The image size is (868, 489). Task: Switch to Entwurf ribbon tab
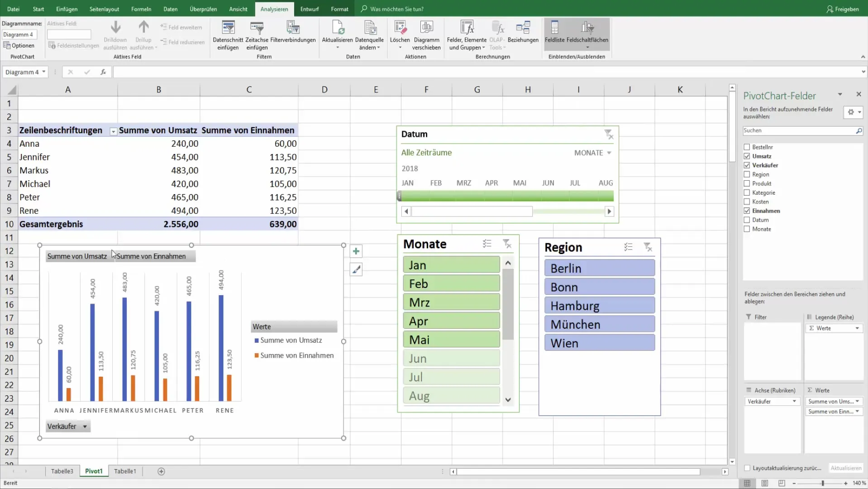pos(310,9)
